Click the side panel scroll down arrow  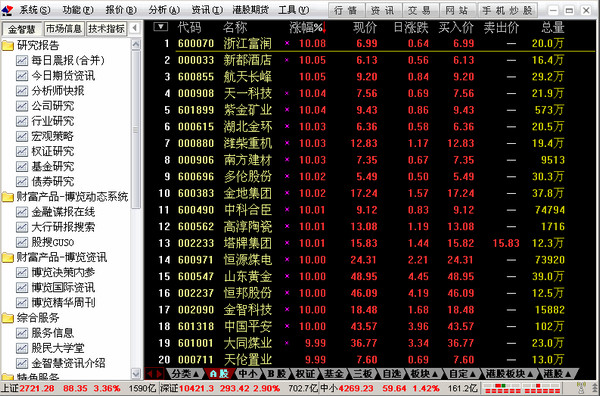pyautogui.click(x=136, y=373)
